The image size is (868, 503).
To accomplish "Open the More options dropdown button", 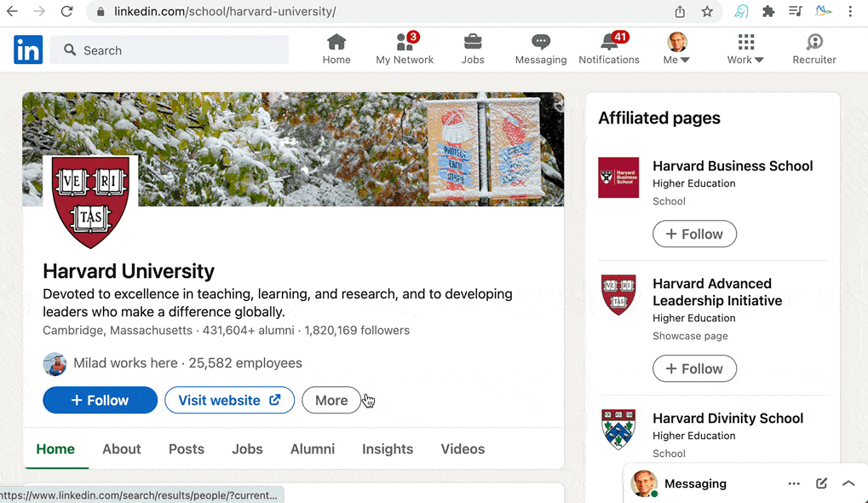I will pyautogui.click(x=331, y=400).
